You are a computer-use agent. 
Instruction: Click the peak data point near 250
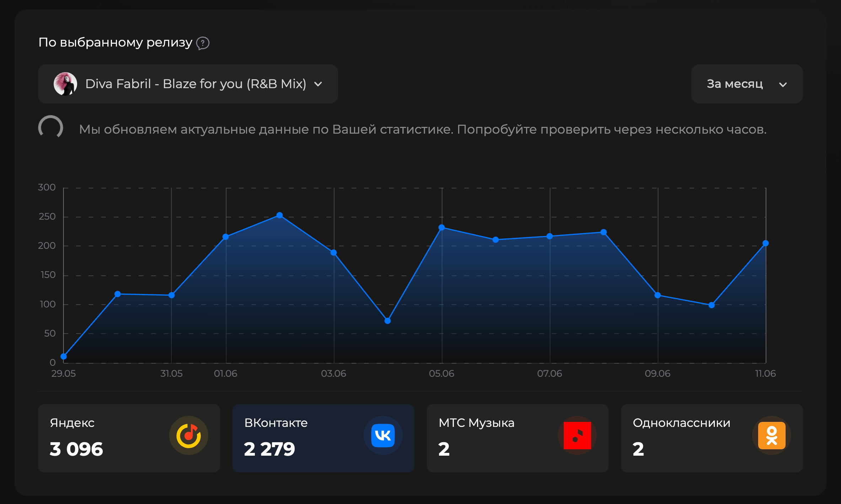pyautogui.click(x=279, y=215)
